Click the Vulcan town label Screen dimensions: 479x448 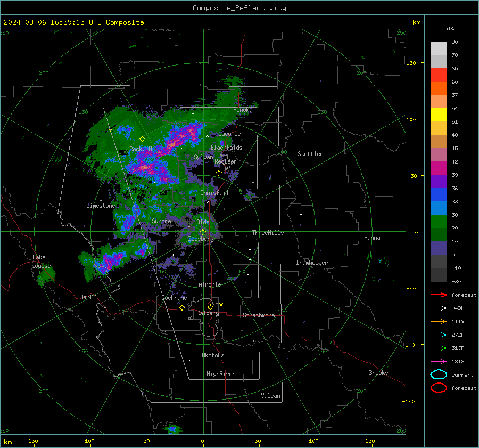tap(270, 396)
